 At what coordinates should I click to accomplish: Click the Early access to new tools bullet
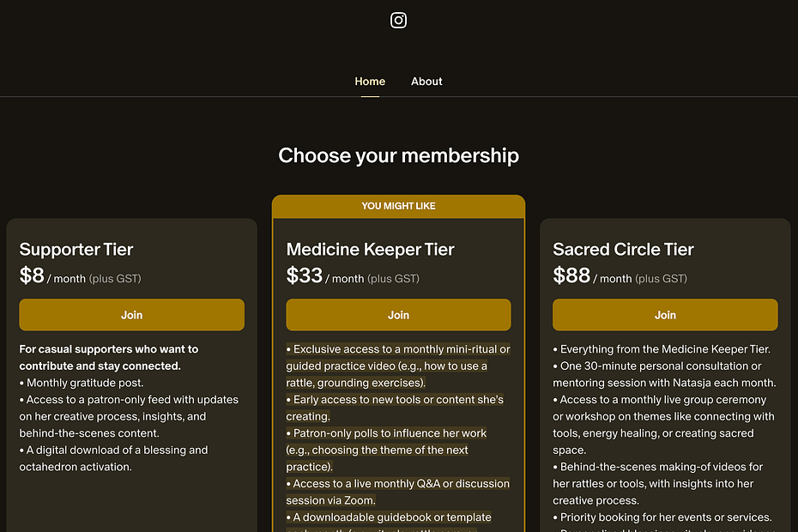pos(395,408)
